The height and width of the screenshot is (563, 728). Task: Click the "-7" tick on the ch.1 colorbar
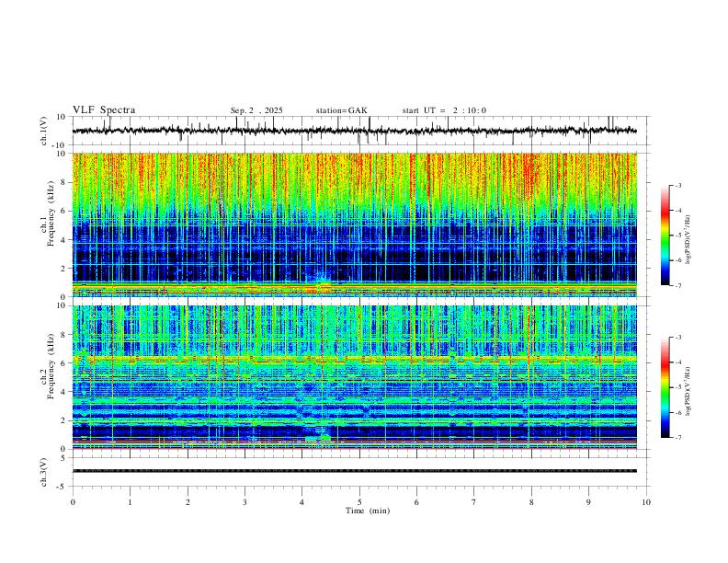tap(677, 286)
